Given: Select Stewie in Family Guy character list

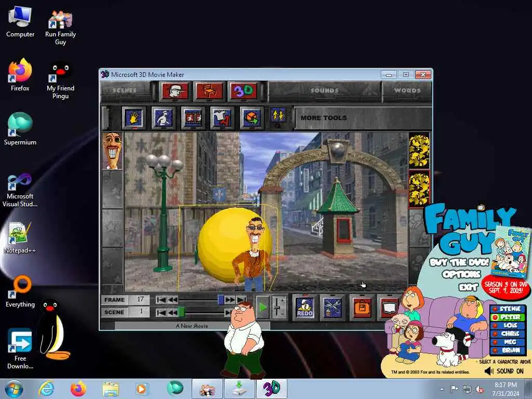Looking at the screenshot, I should click(507, 309).
